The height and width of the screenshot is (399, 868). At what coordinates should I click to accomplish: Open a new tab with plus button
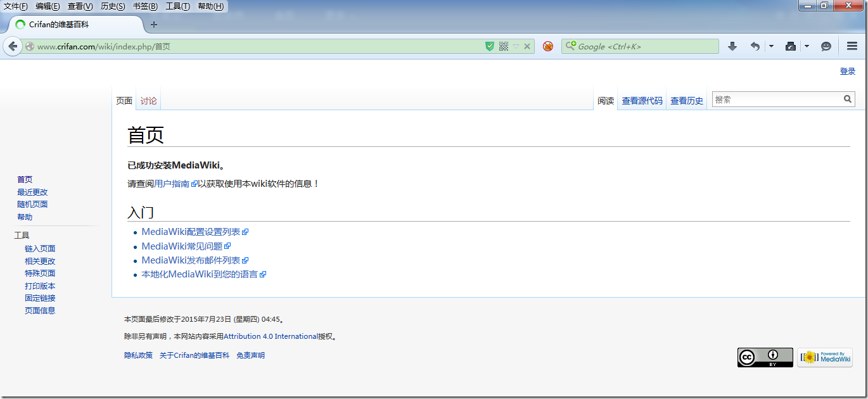(153, 25)
